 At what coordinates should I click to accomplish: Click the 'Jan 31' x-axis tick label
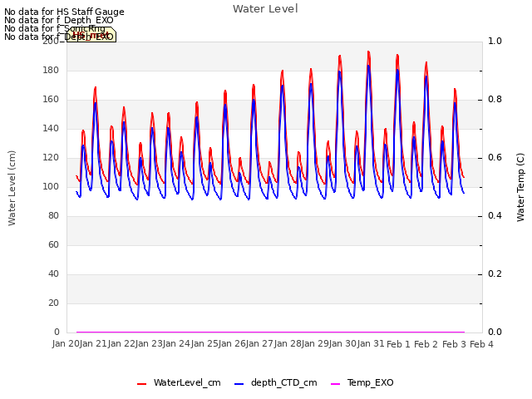coord(371,343)
